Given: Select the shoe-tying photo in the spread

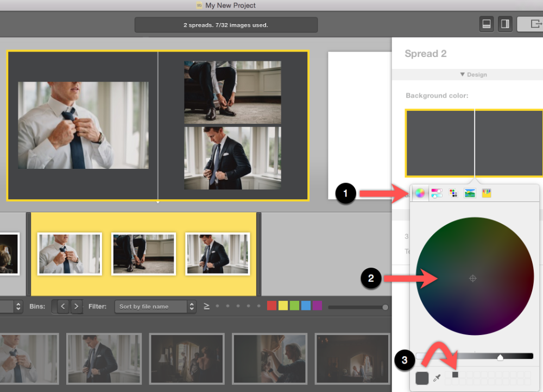Looking at the screenshot, I should pos(232,92).
